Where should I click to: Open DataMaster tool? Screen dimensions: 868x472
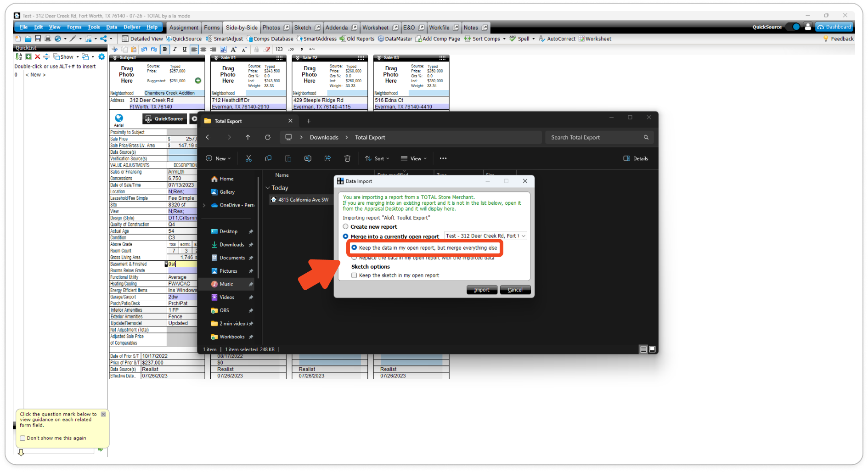tap(395, 39)
